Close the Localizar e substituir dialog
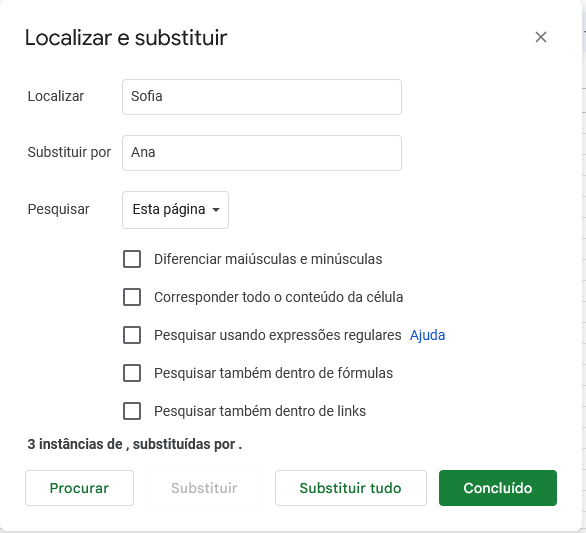Viewport: 586px width, 533px height. tap(541, 37)
